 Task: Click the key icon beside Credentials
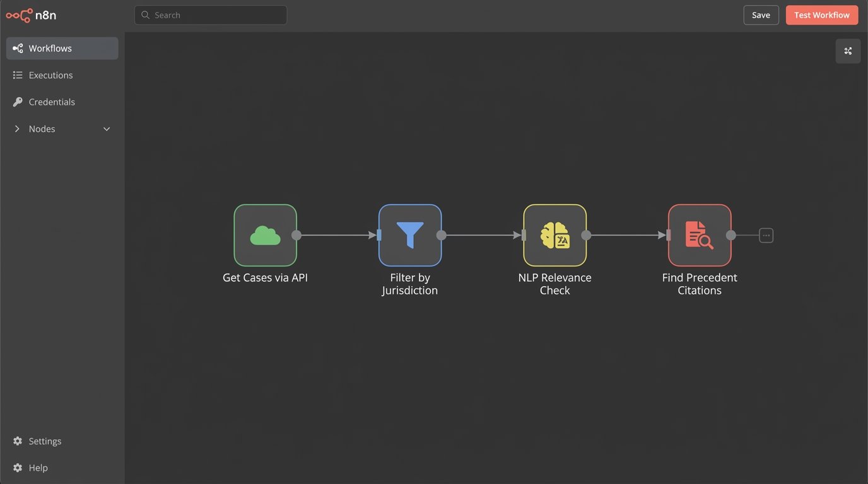point(18,102)
